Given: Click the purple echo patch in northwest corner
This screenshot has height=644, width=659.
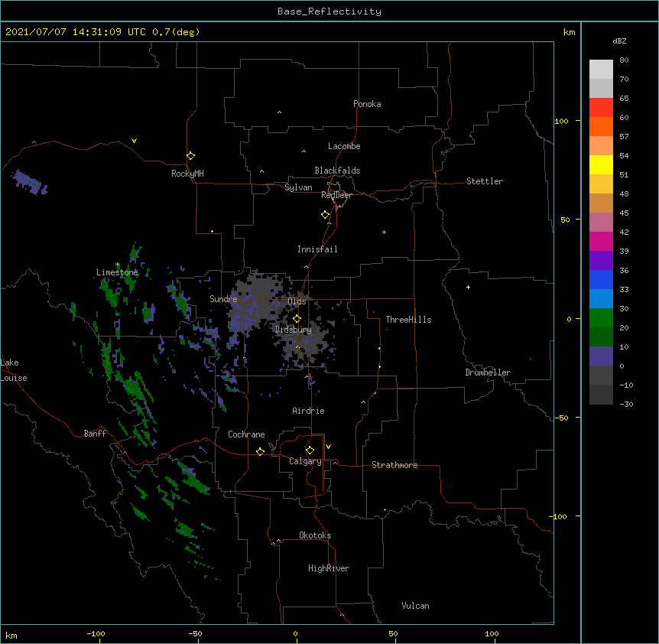Looking at the screenshot, I should [28, 182].
